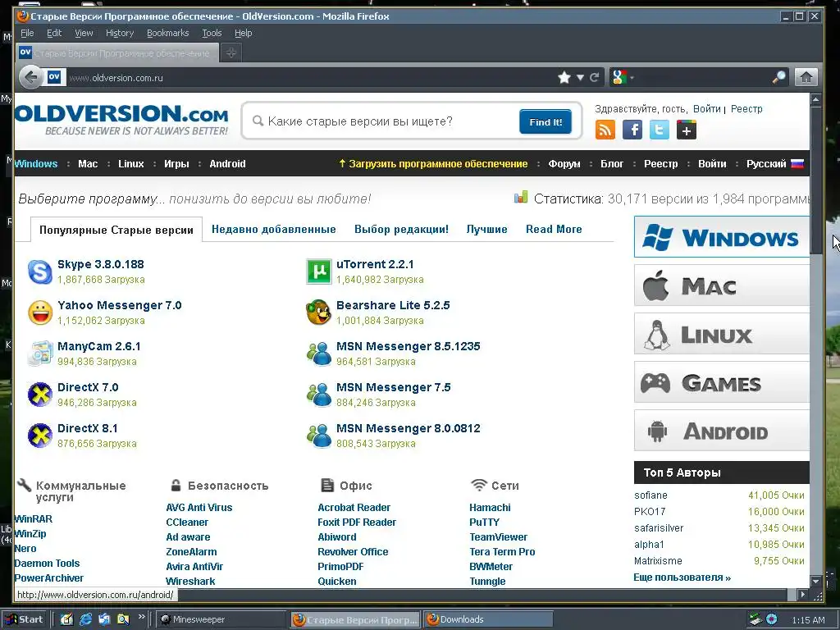The image size is (840, 630).
Task: Reload the page with the refresh icon
Action: (x=594, y=78)
